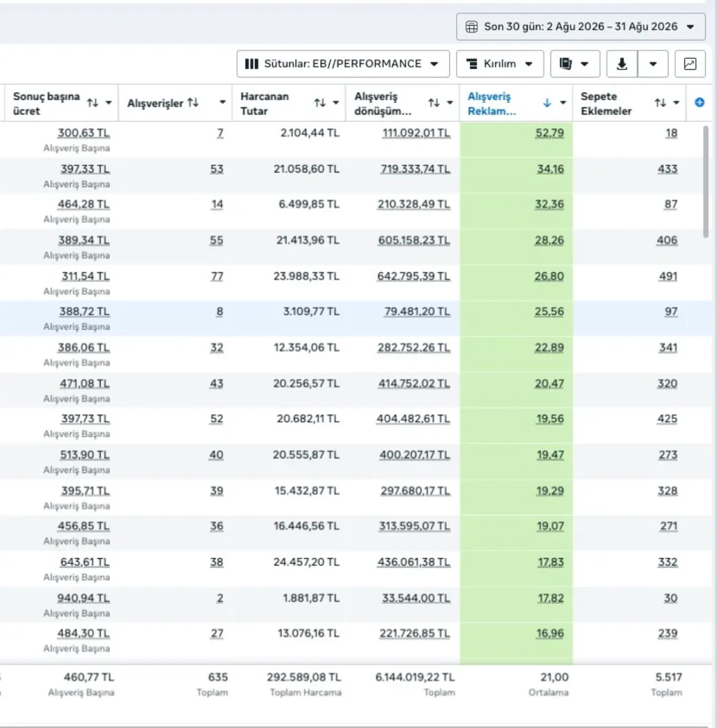Viewport: 717px width, 728px height.
Task: Click the Harcanan Tutar header label
Action: coord(265,104)
